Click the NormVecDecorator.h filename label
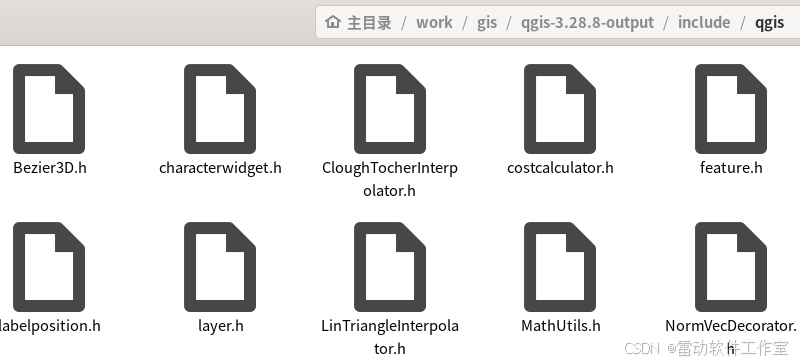Viewport: 800px width, 364px height. tap(731, 337)
